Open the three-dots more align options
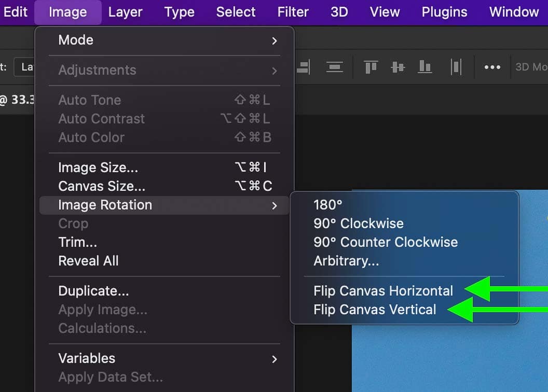The width and height of the screenshot is (548, 392). click(492, 67)
